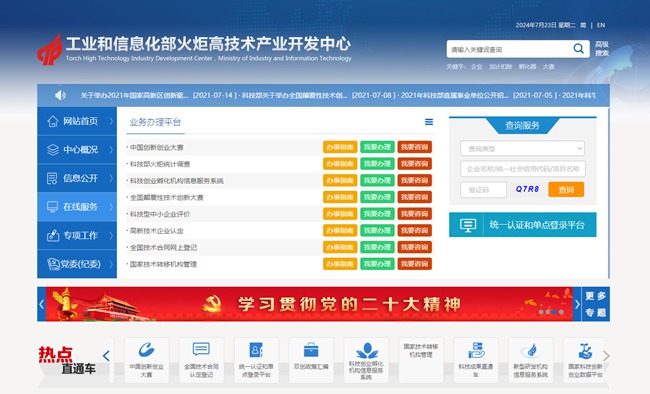Click 办事指南 for 国家技术转移机构管理
This screenshot has height=394, width=650.
340,264
